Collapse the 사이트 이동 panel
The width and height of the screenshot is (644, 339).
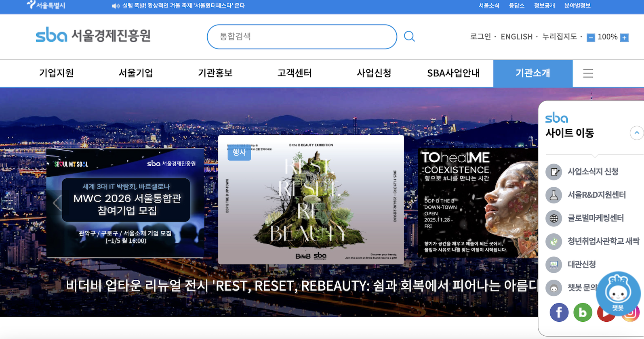pyautogui.click(x=636, y=133)
